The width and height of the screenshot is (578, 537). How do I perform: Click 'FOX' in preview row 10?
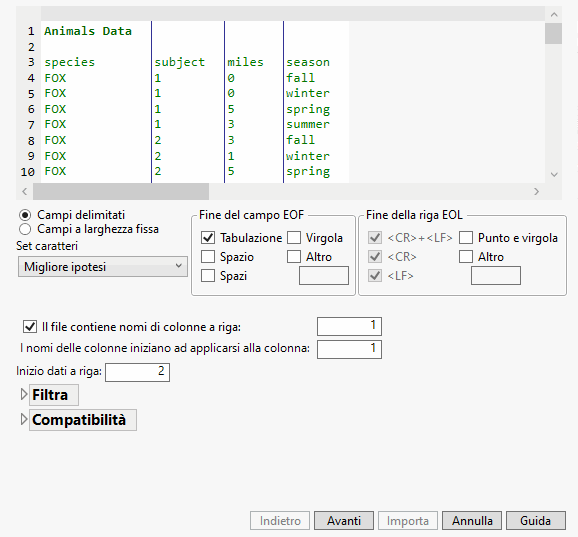tap(55, 171)
